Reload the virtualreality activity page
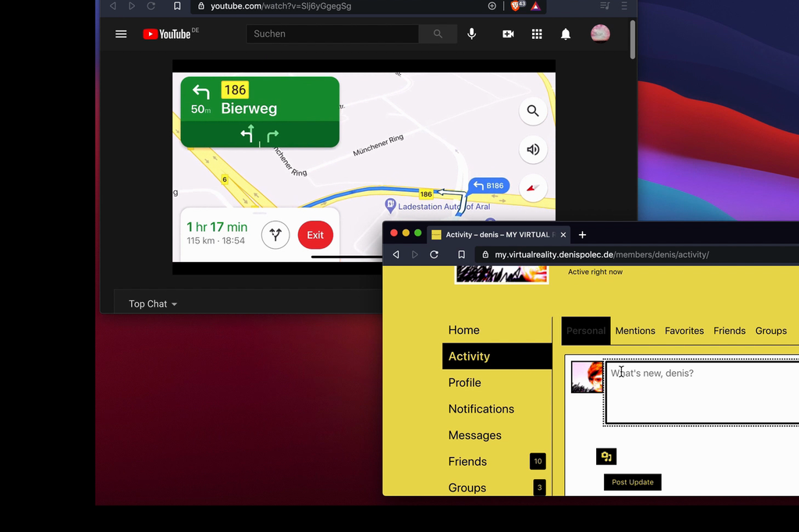The width and height of the screenshot is (799, 532). point(434,254)
